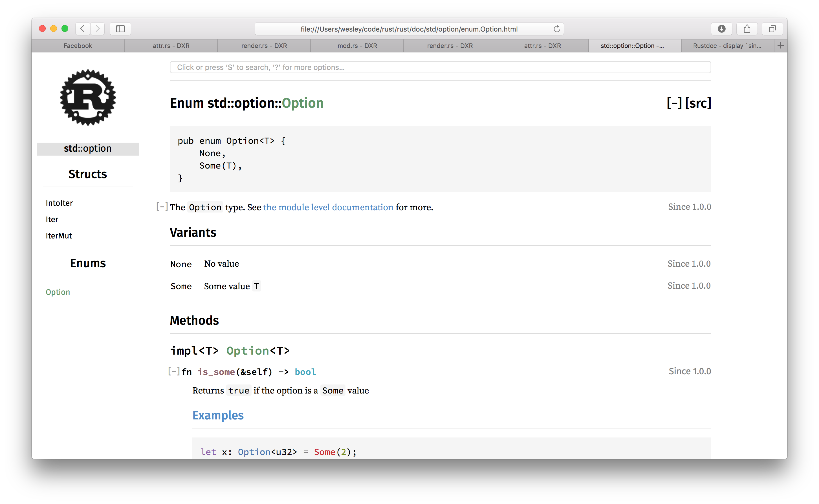Collapse all docs with header [−] toggle
This screenshot has width=819, height=504.
pyautogui.click(x=674, y=103)
